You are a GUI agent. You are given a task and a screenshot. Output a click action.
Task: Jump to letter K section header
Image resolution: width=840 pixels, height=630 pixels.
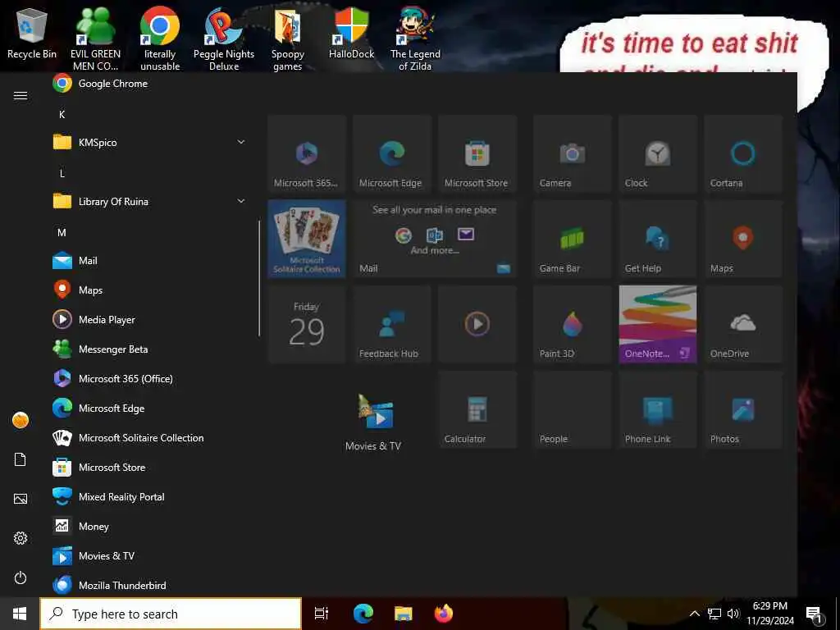coord(62,115)
